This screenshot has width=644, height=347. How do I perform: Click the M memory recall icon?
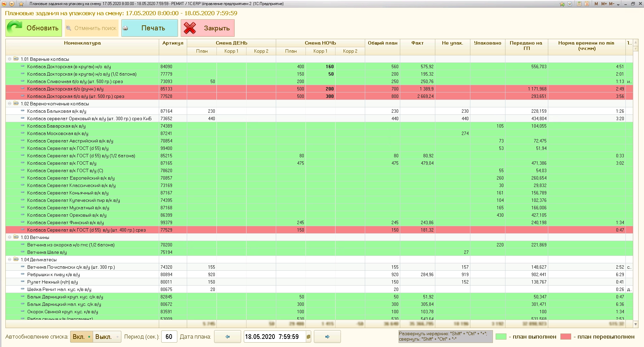point(596,4)
